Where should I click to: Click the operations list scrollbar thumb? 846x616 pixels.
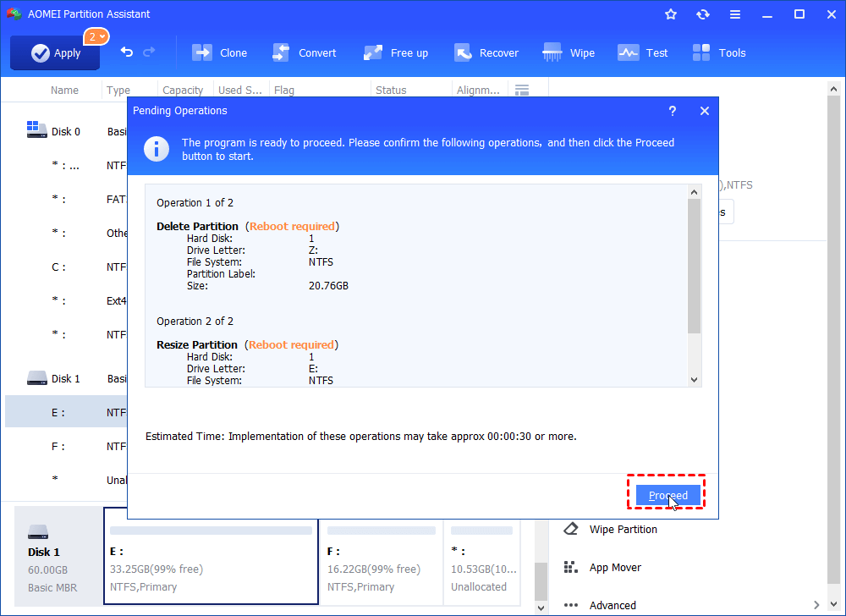(695, 266)
